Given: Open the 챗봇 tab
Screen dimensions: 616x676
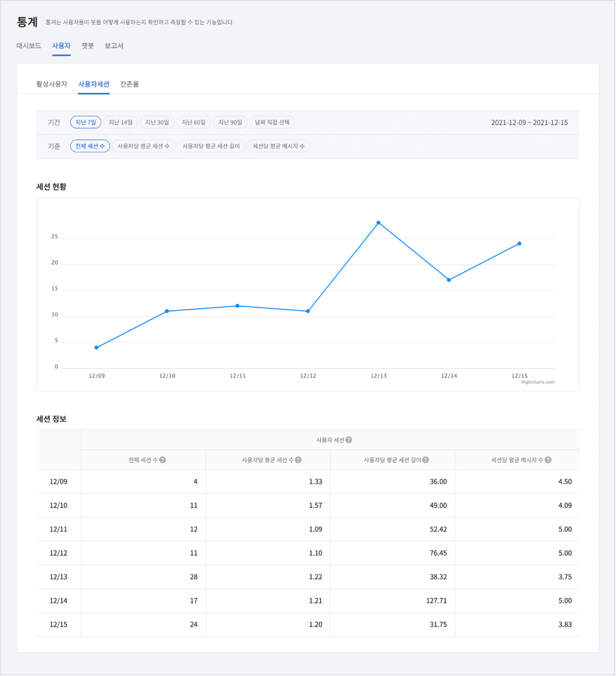Looking at the screenshot, I should click(x=88, y=46).
